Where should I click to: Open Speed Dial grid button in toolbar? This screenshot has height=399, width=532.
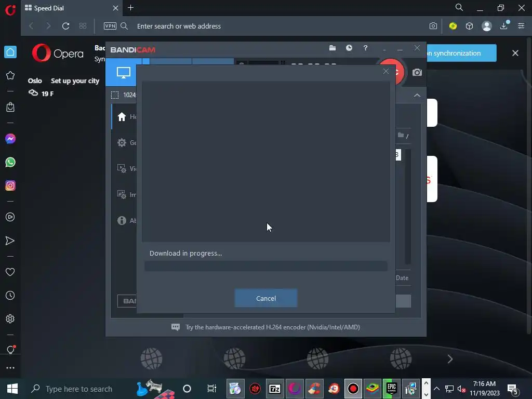click(83, 26)
